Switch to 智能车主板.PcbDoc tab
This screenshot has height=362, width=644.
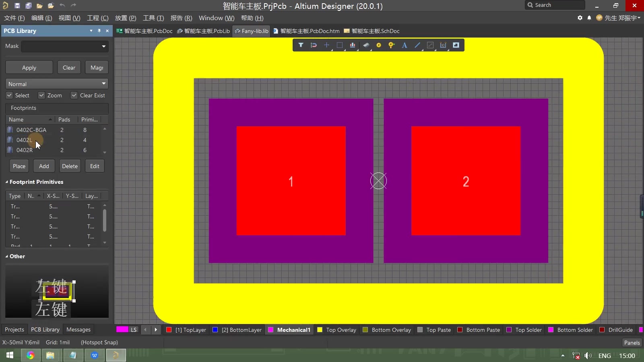click(x=144, y=31)
